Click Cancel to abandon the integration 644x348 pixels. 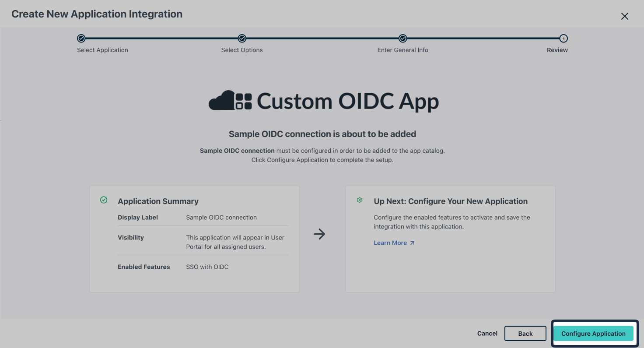[x=487, y=333]
